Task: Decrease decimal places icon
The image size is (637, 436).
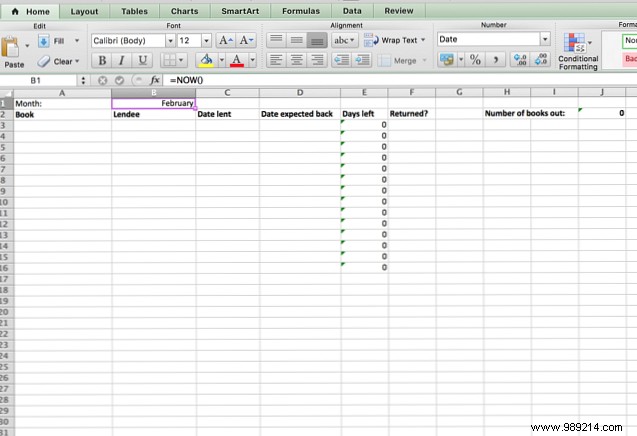Action: point(541,60)
